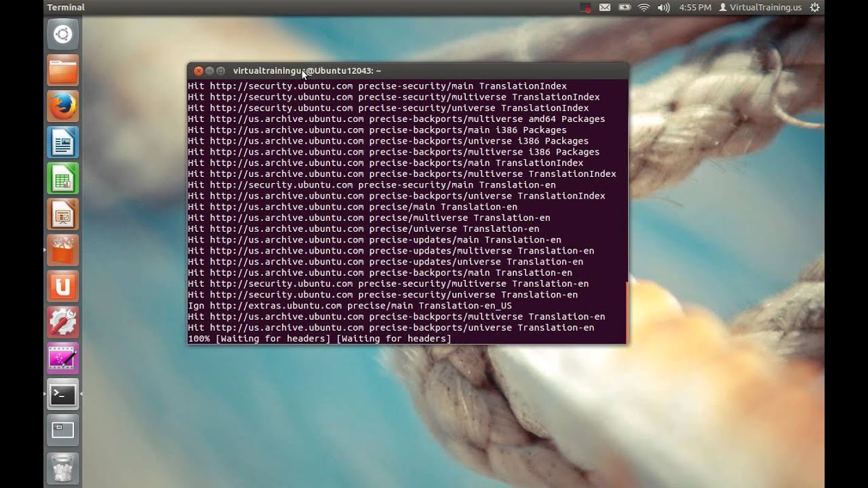Screen dimensions: 868x488
Task: Open the Wi-Fi network indicator
Action: click(x=644, y=7)
